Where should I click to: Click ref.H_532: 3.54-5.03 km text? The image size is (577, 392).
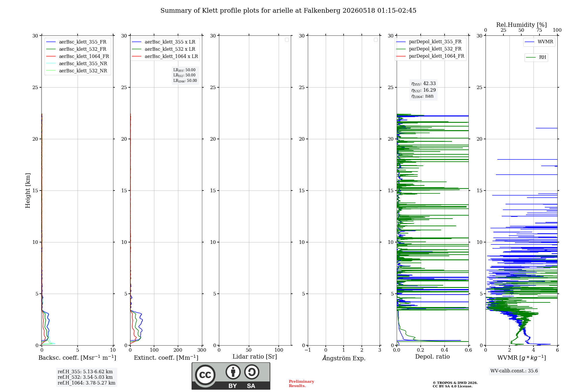pos(85,377)
